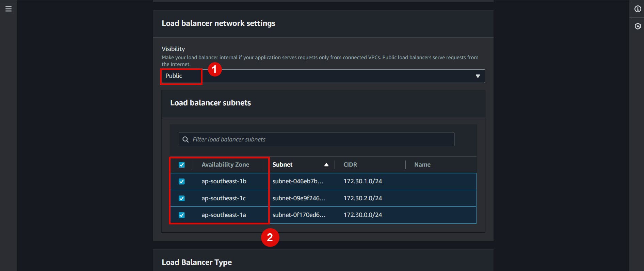
Task: Click CIDR value 172.30.2.0/24
Action: point(363,198)
